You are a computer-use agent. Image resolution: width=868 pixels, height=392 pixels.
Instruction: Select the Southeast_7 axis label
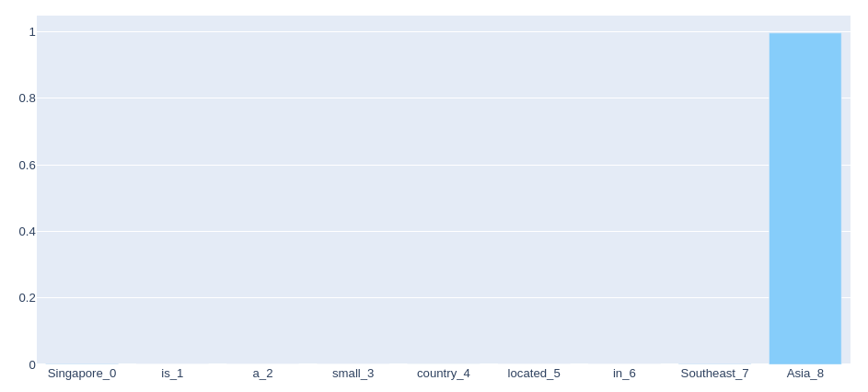pos(714,374)
